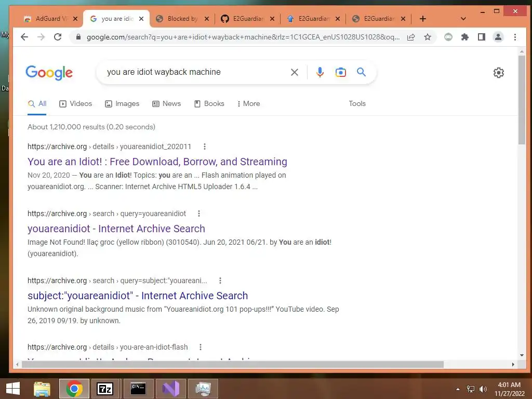The height and width of the screenshot is (399, 532).
Task: Show Books search results
Action: point(209,103)
